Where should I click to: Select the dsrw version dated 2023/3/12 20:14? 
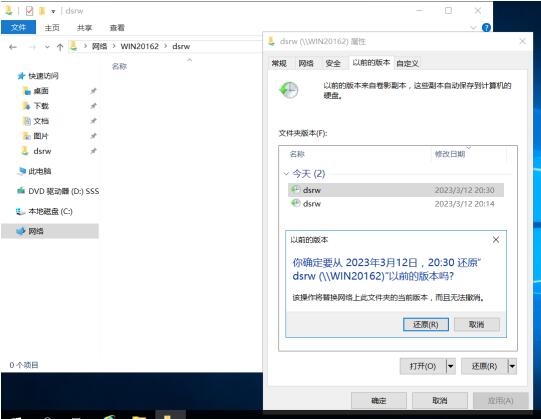coord(396,204)
